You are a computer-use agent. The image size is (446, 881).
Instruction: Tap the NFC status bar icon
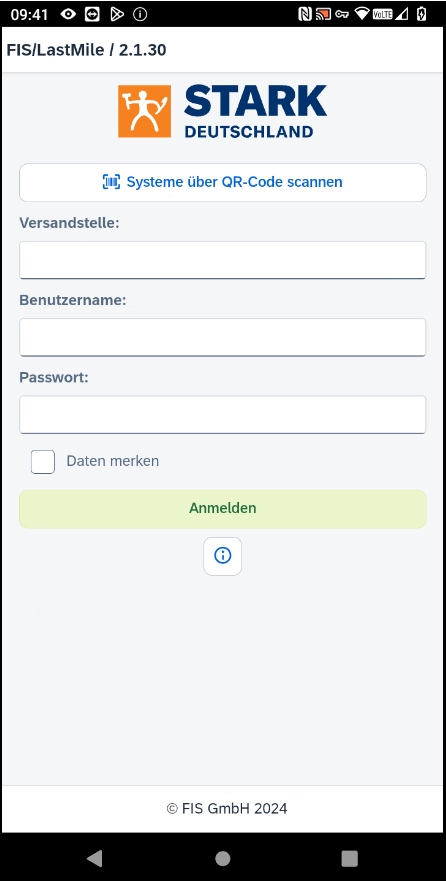tap(305, 14)
